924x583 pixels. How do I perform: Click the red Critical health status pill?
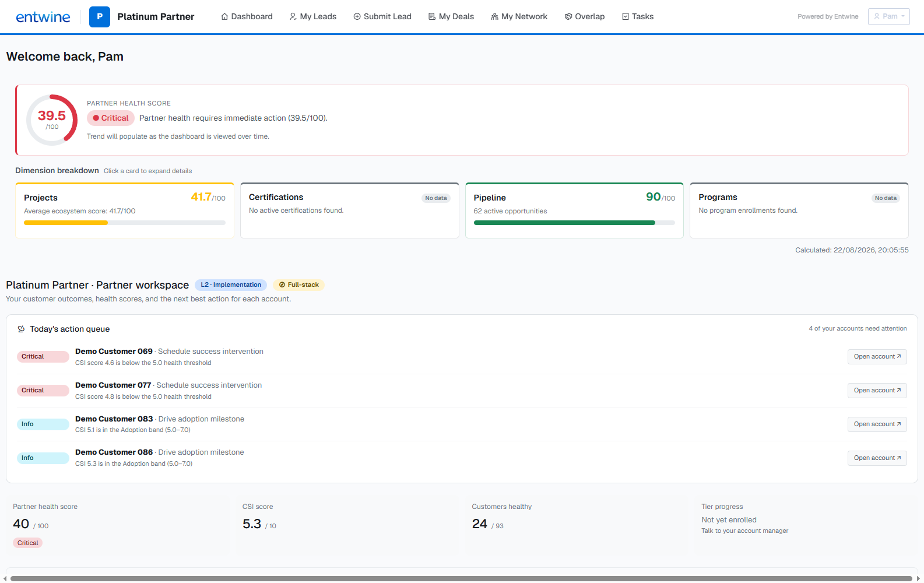(111, 118)
